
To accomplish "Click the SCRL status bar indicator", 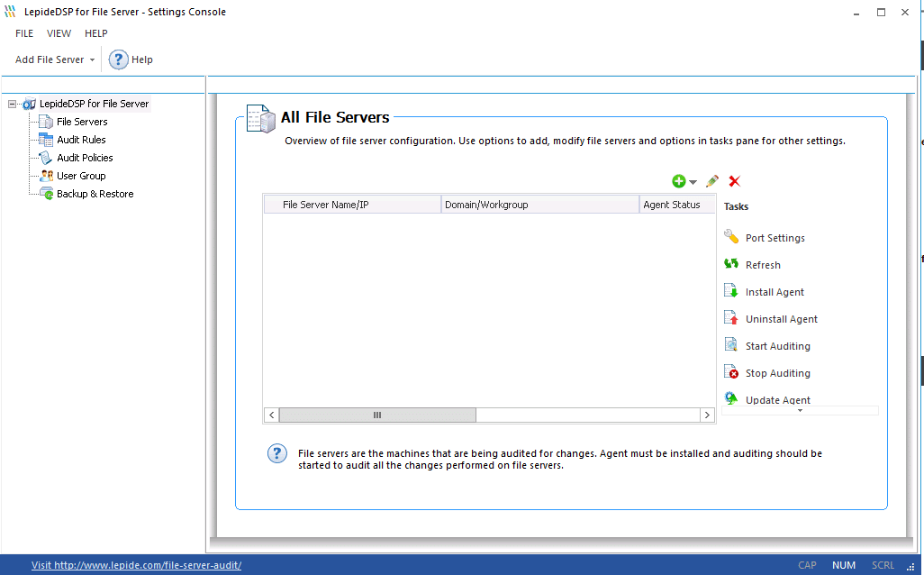I will (883, 565).
